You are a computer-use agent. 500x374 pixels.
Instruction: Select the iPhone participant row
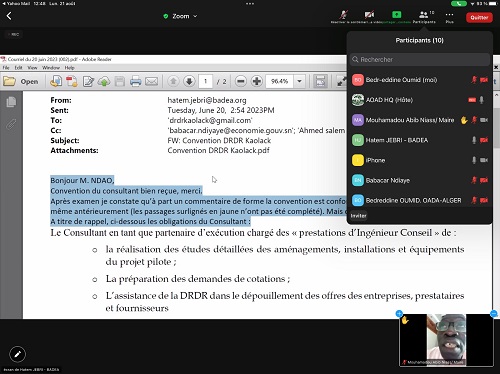420,160
